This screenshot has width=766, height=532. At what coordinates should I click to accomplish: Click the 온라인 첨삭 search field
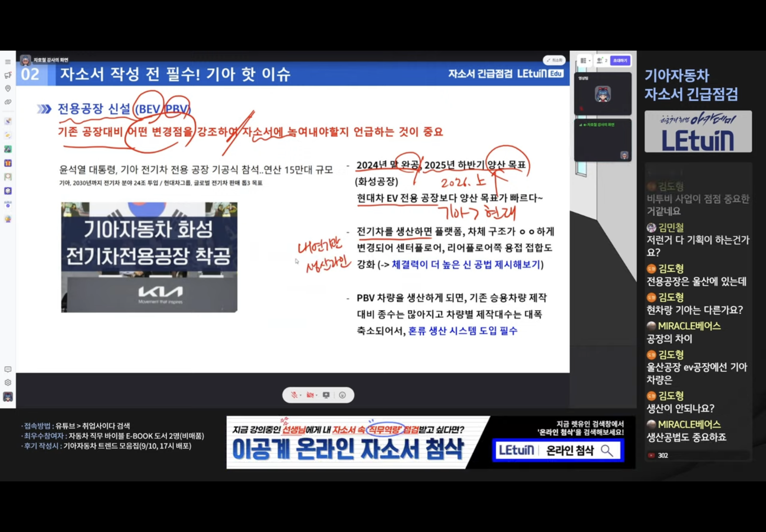point(558,451)
